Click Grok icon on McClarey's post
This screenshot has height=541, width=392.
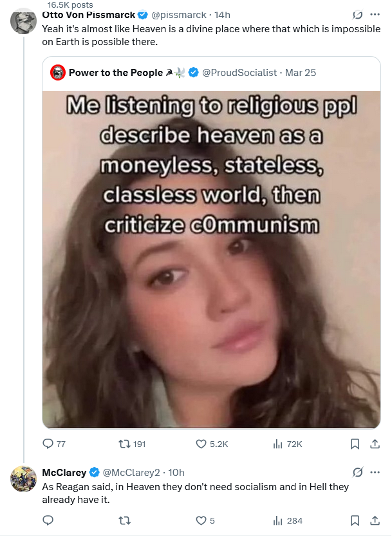[x=357, y=473]
